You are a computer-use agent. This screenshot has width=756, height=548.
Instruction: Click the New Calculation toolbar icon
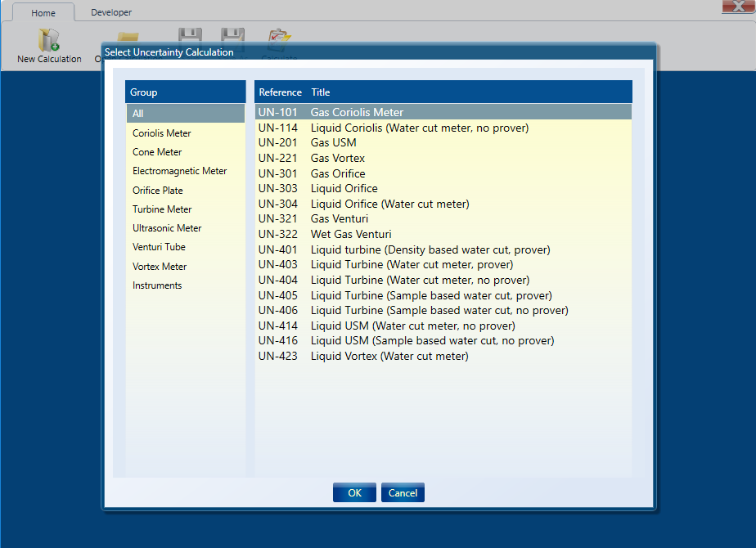pyautogui.click(x=49, y=40)
